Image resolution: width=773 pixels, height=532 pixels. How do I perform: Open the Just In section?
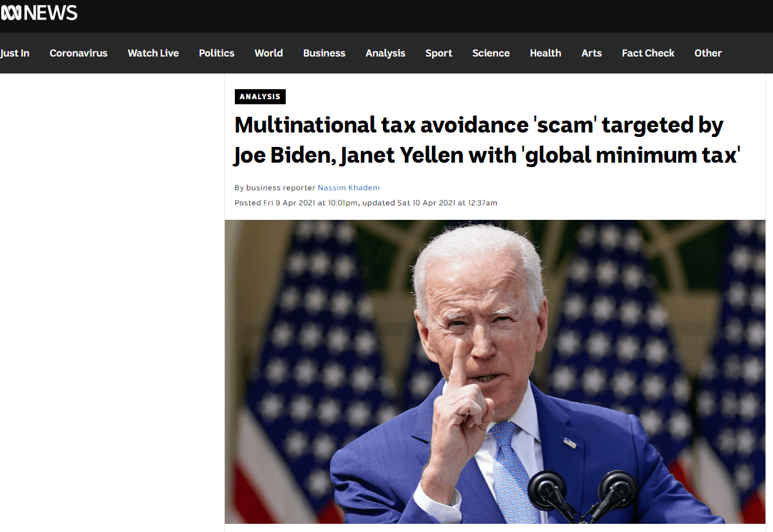coord(14,53)
